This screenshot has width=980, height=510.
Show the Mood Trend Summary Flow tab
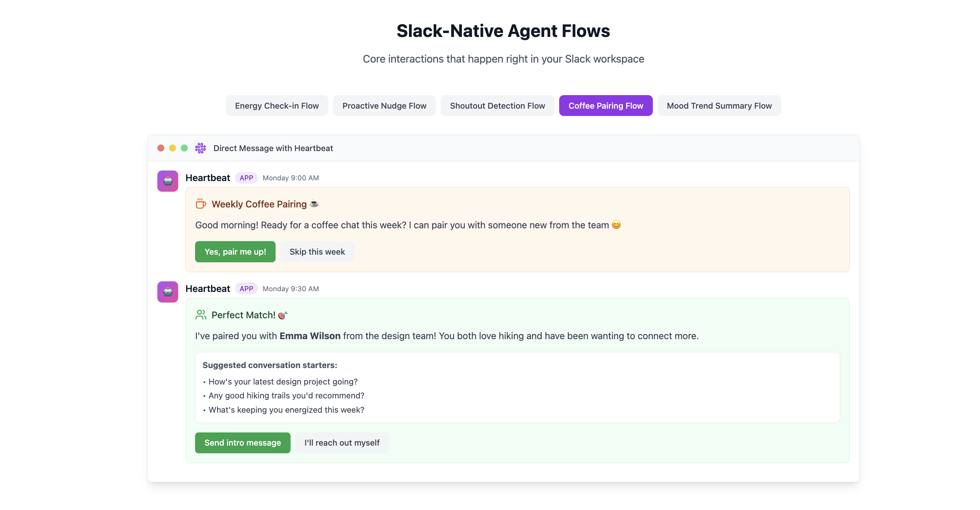pos(719,106)
